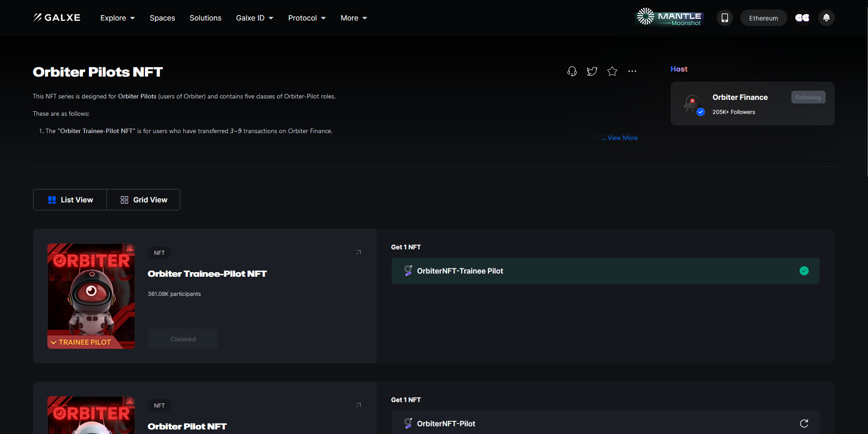Switch to Grid View
The height and width of the screenshot is (434, 868).
[144, 200]
